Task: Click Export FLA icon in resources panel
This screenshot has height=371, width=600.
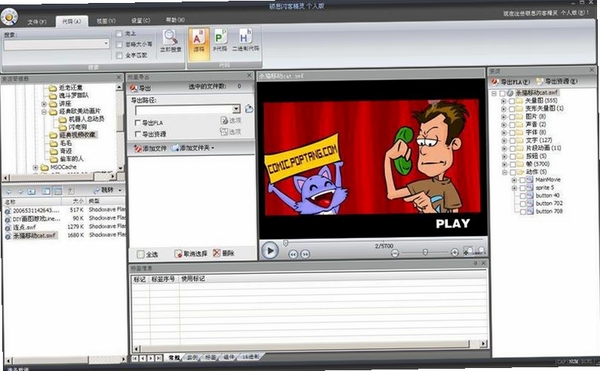Action: pos(495,82)
